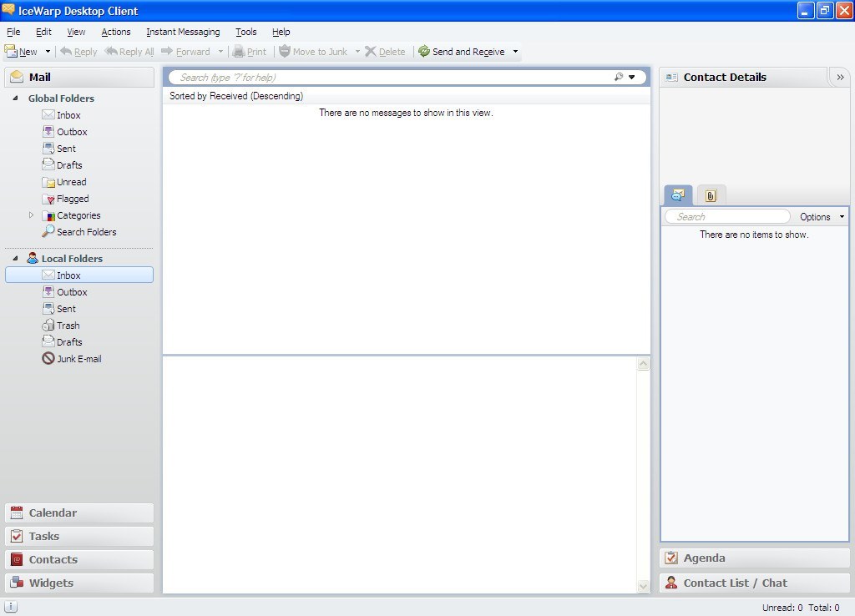This screenshot has width=855, height=616.
Task: Click Move to Junk in toolbar
Action: 313,52
